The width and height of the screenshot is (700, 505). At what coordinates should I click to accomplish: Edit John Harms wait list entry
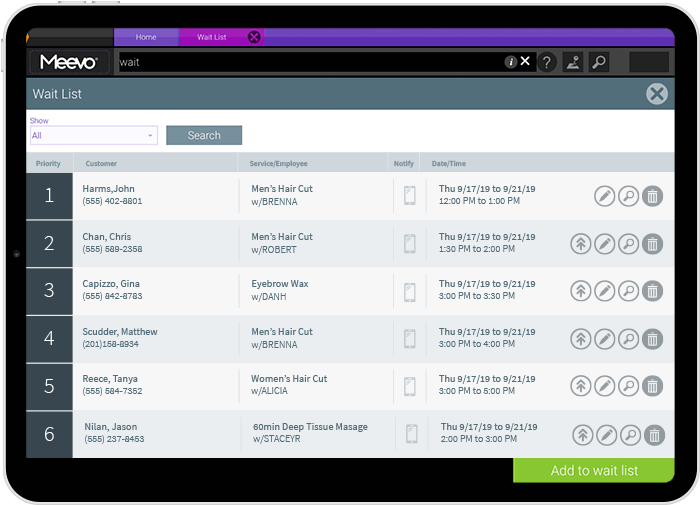605,196
